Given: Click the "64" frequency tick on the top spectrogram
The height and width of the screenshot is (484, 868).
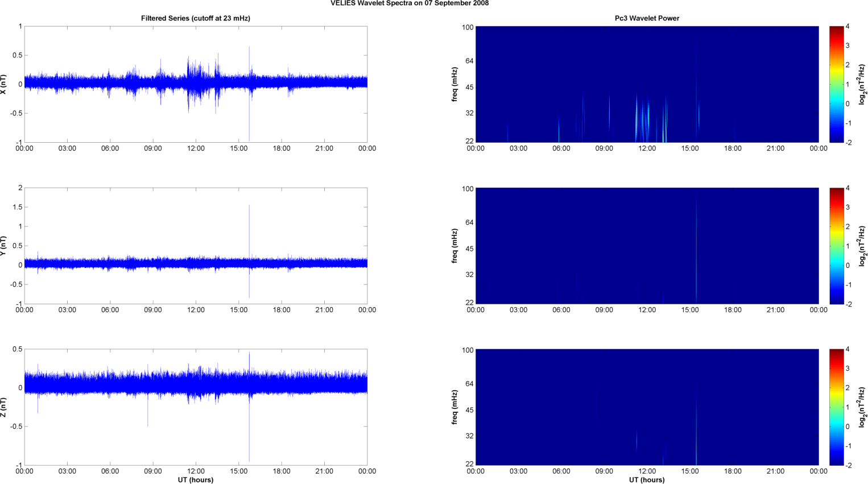Looking at the screenshot, I should (x=469, y=61).
